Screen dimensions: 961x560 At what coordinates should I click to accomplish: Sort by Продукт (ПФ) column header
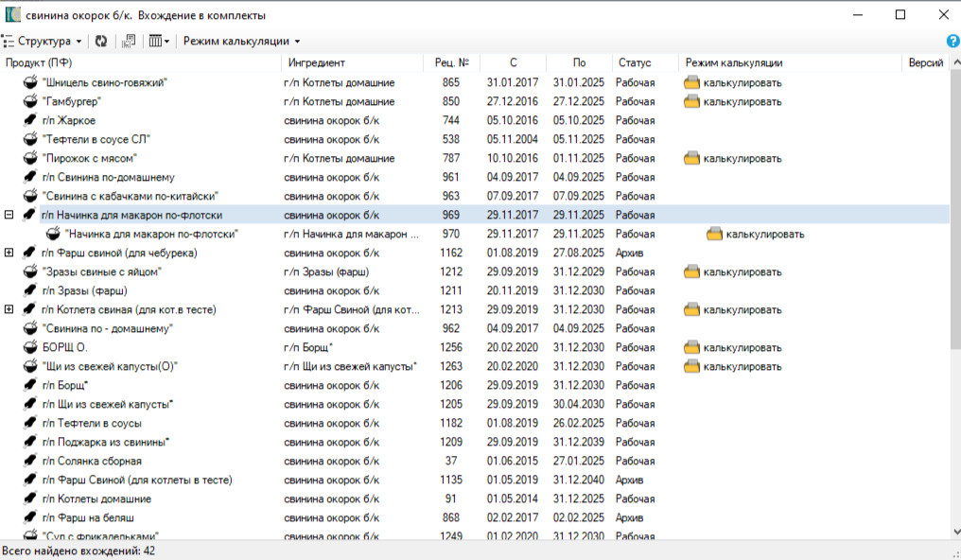pyautogui.click(x=141, y=62)
